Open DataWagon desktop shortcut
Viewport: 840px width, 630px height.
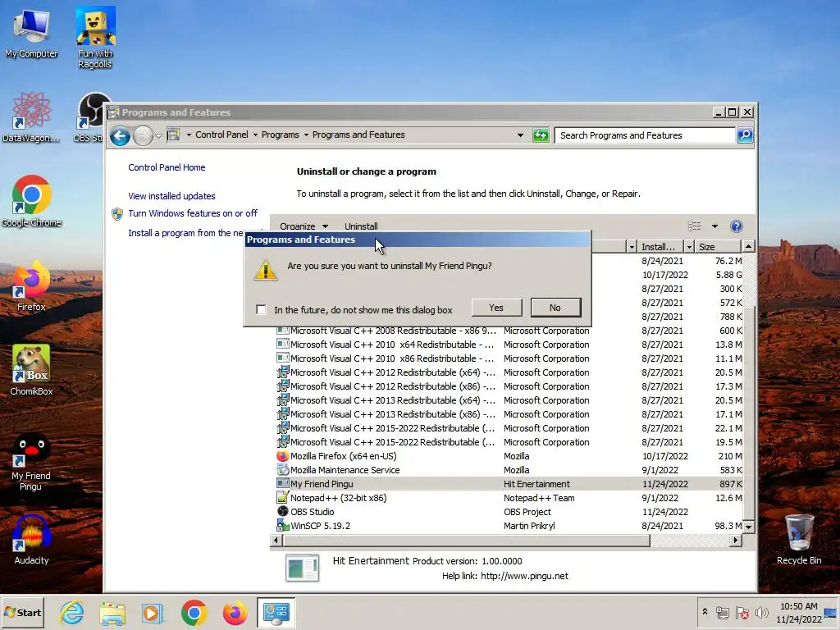[31, 116]
